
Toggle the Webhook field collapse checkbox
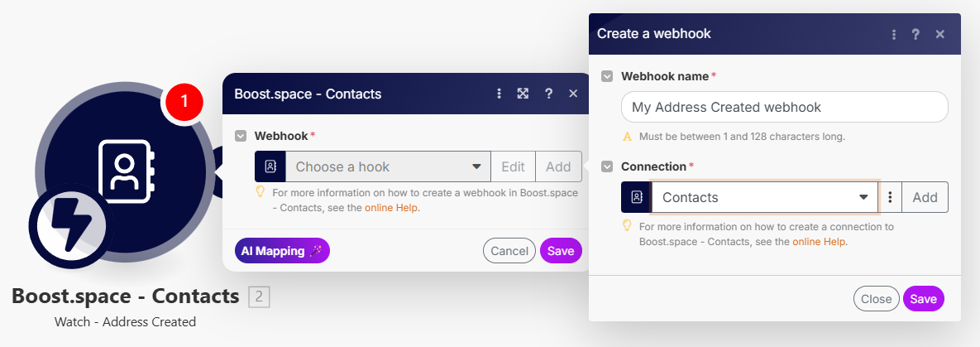241,136
